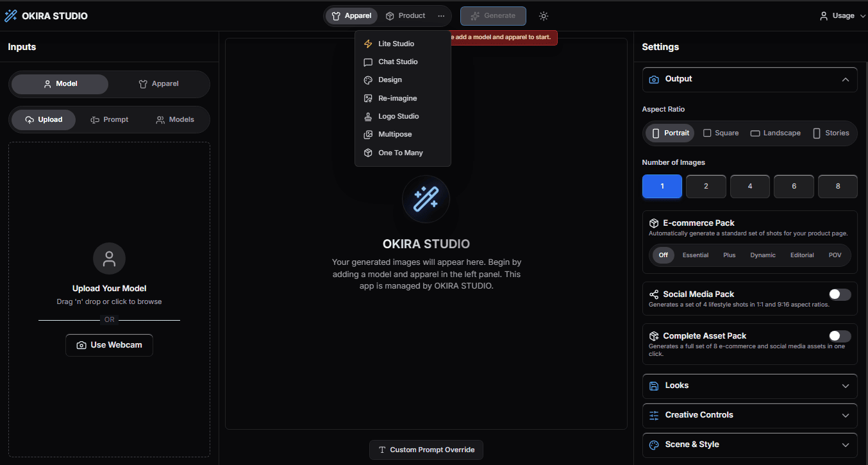868x465 pixels.
Task: Choose One To Many menu entry
Action: pos(403,153)
